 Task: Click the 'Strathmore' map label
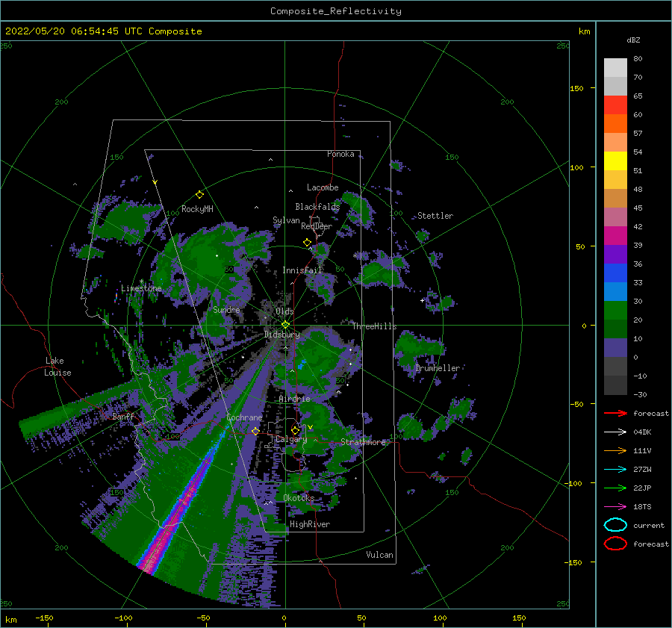pos(363,442)
